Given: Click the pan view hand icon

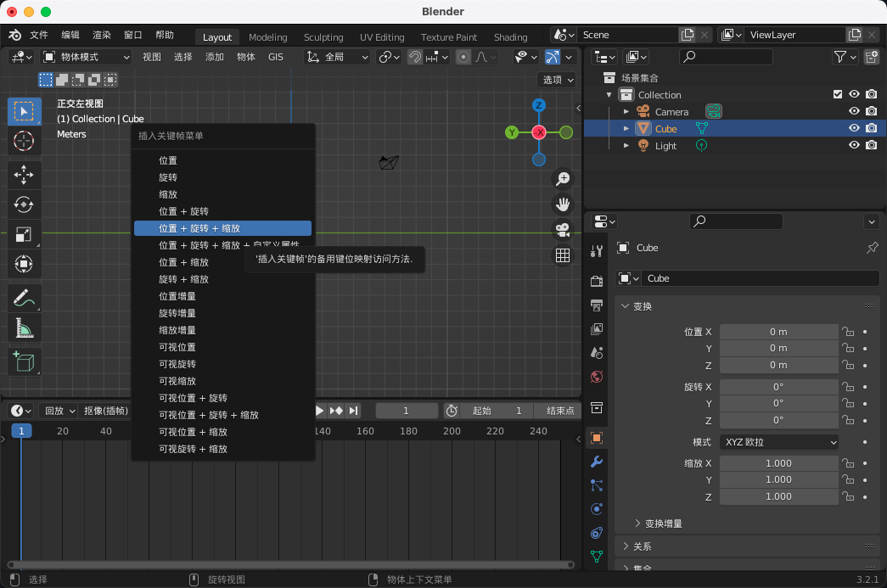Looking at the screenshot, I should click(562, 204).
